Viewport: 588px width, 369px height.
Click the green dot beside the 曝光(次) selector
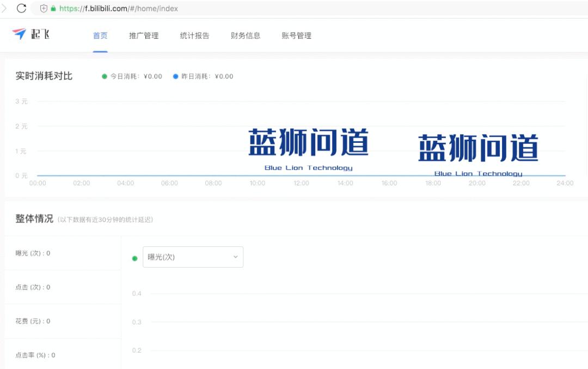pos(134,258)
